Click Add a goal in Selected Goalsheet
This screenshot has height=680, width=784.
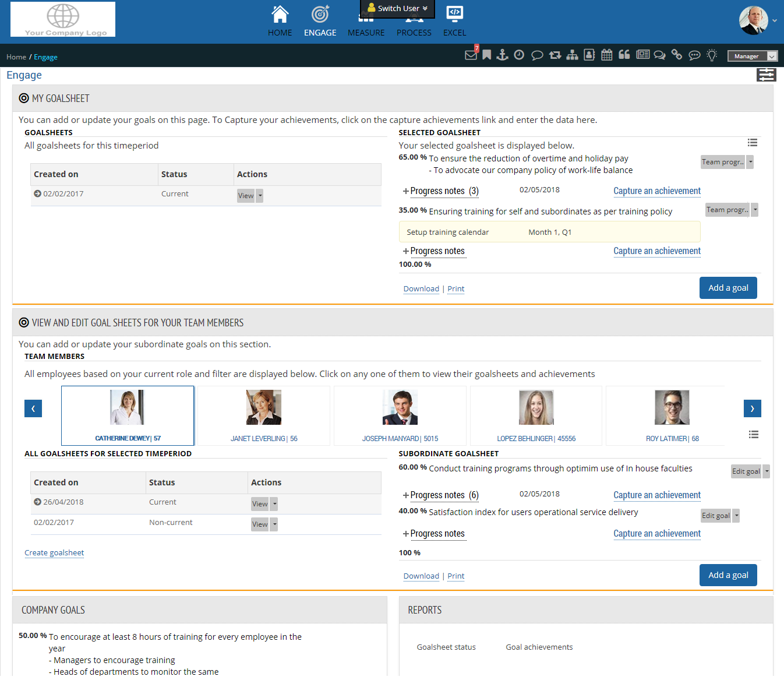click(x=728, y=288)
